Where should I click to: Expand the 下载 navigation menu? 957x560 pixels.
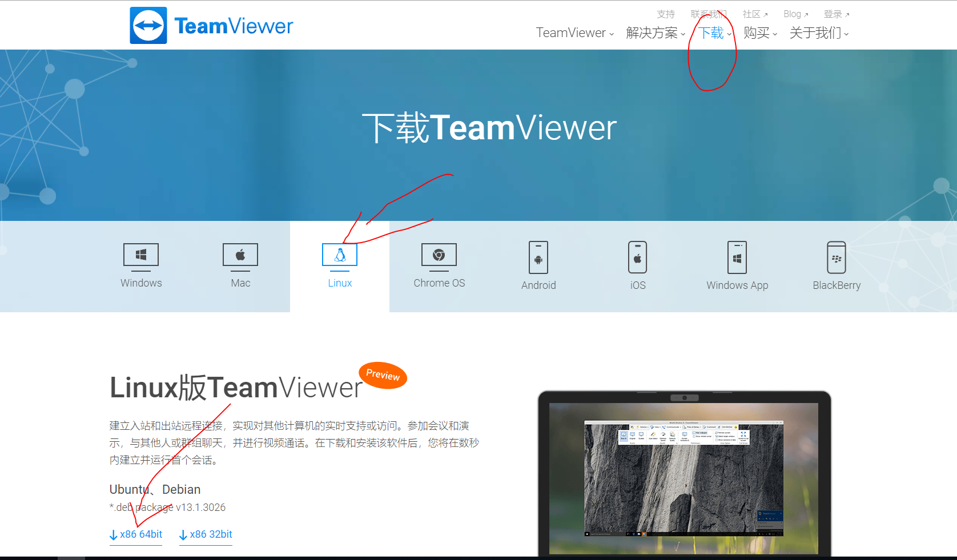pos(715,33)
